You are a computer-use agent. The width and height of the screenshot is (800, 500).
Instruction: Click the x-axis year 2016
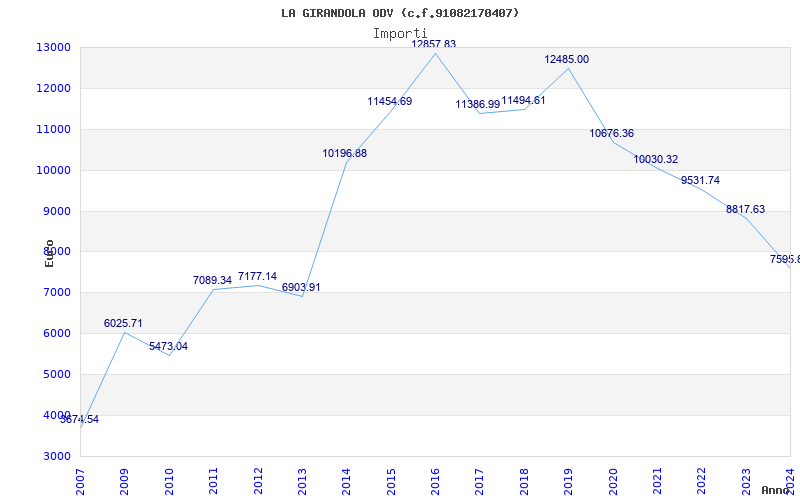coord(435,481)
